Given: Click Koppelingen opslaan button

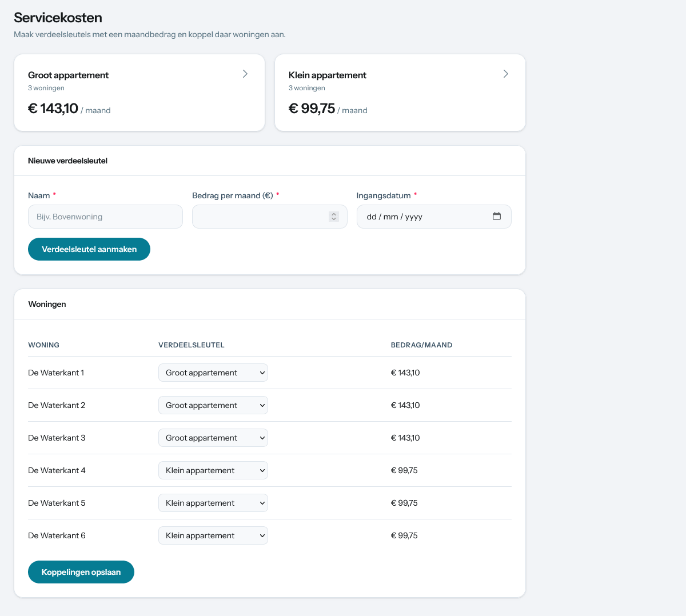Looking at the screenshot, I should point(81,572).
